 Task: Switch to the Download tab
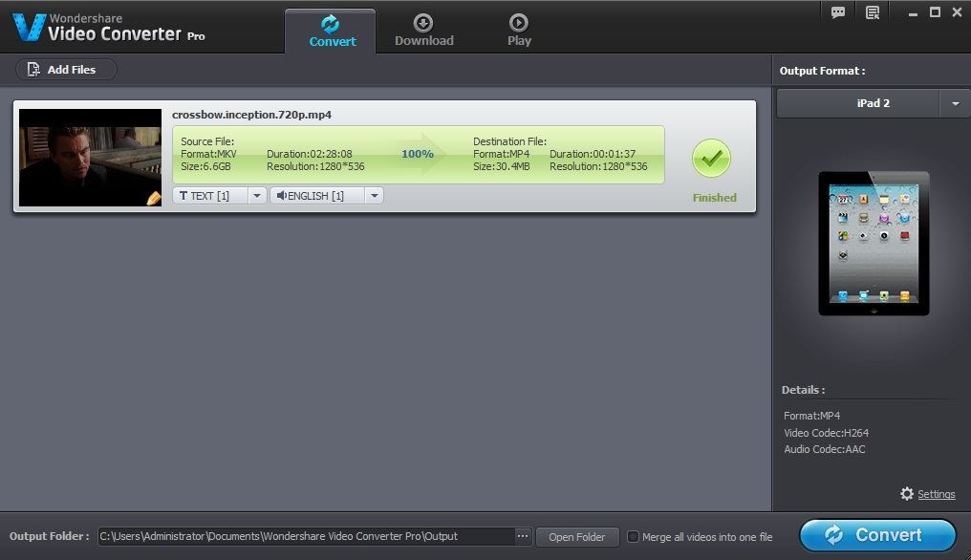tap(423, 32)
